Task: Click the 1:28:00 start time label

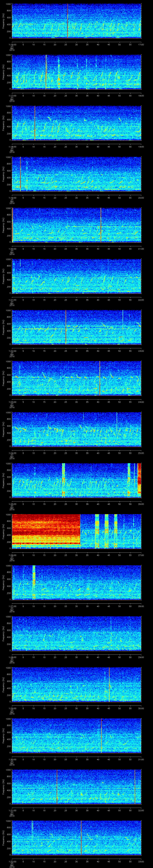Action: coord(12,657)
